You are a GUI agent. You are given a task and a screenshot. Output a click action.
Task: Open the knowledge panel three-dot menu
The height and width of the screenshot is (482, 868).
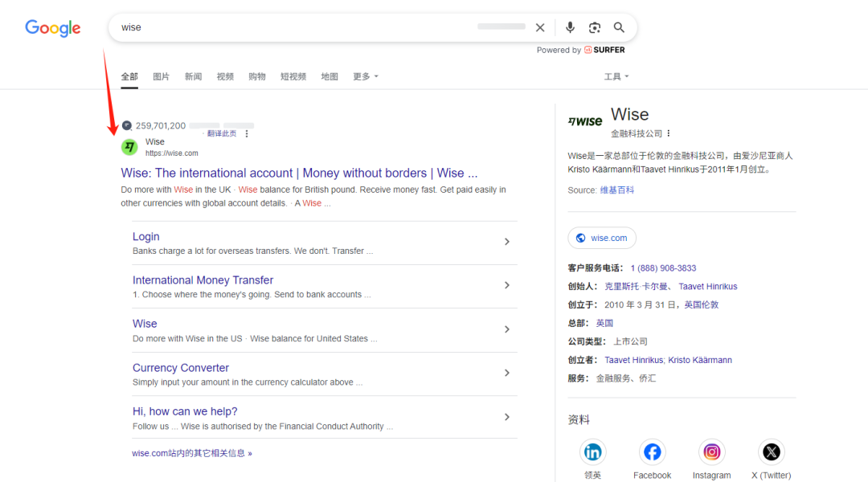pos(669,133)
